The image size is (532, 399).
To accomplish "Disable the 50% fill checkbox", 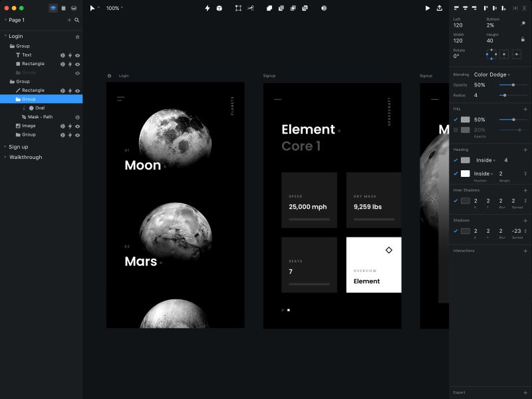I will [x=456, y=120].
